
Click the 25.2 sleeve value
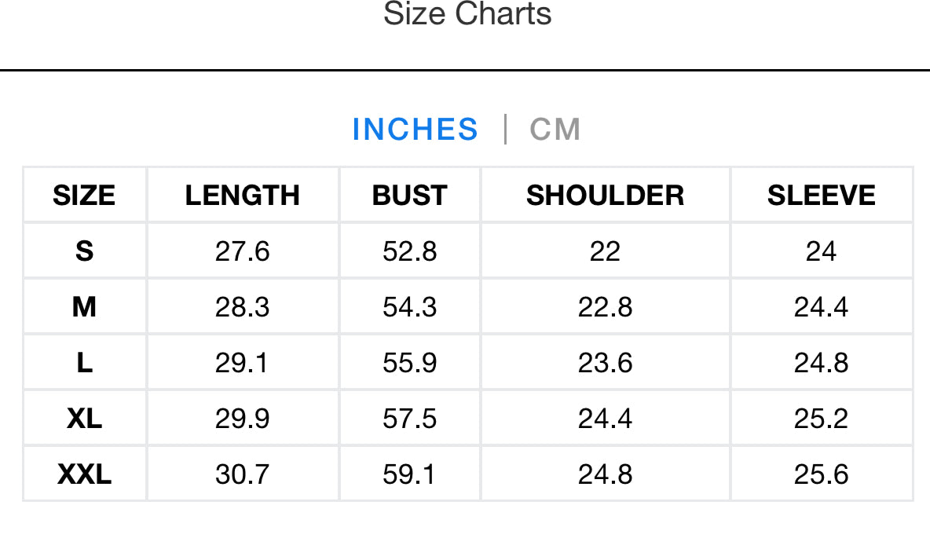(821, 419)
